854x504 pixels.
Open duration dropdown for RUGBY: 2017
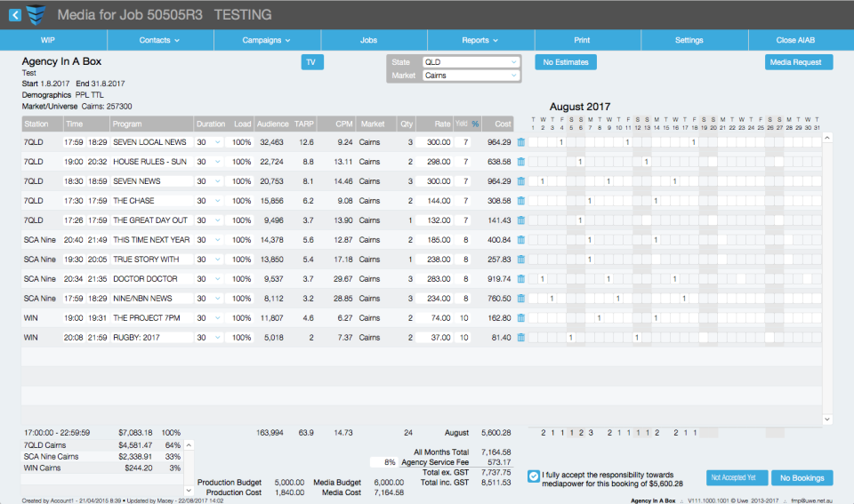click(217, 338)
